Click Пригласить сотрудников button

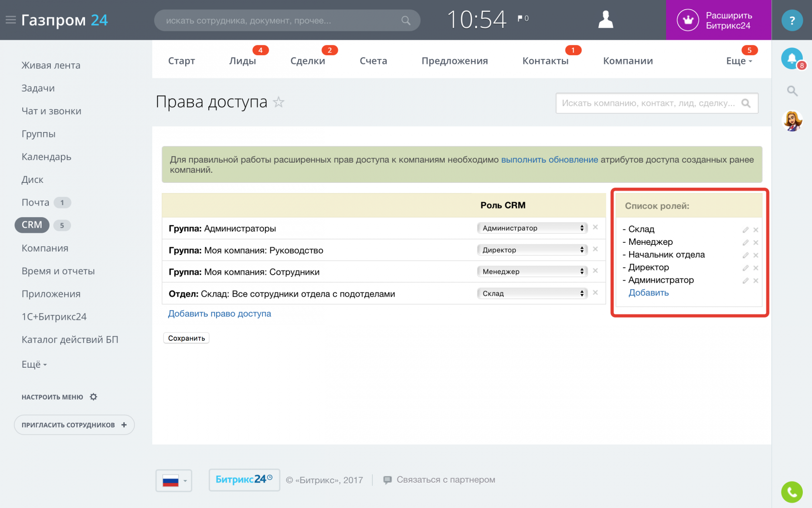[74, 425]
